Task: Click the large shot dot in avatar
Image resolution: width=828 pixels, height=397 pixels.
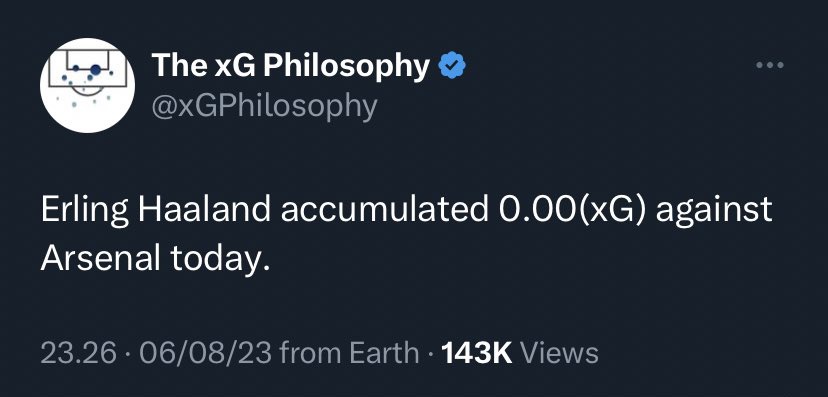Action: (95, 69)
